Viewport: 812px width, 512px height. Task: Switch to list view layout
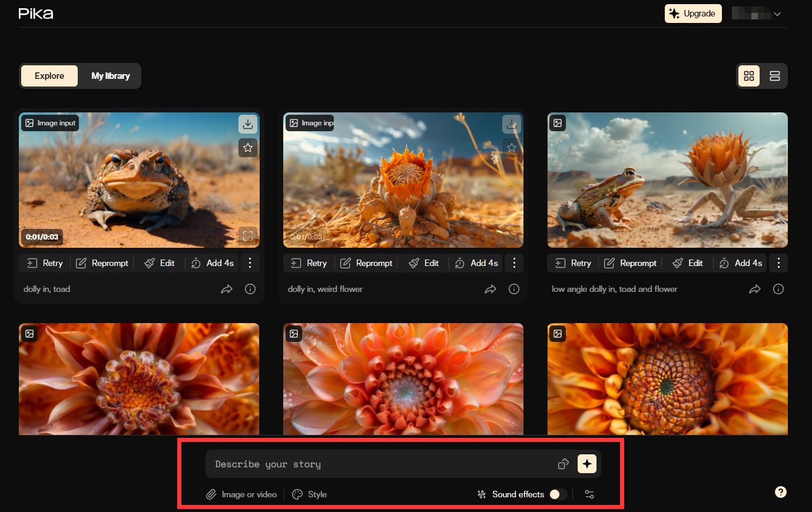[x=775, y=76]
